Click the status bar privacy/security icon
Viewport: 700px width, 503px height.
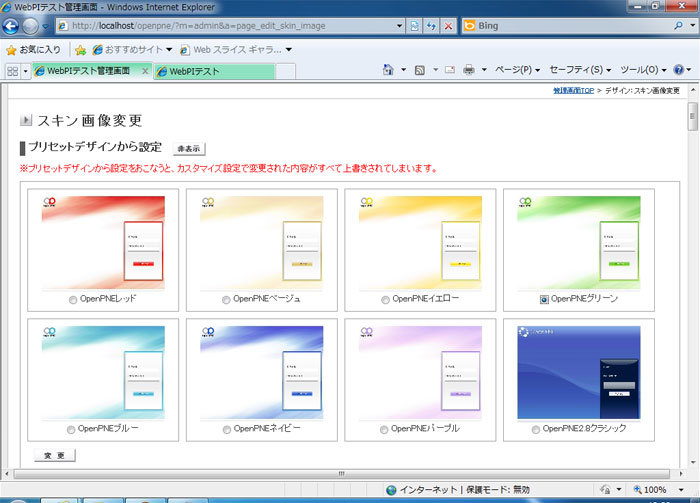605,490
